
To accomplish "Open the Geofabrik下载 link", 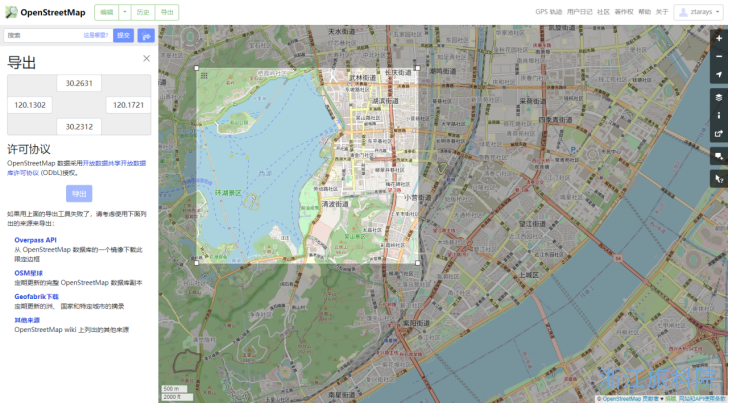I will pyautogui.click(x=36, y=297).
